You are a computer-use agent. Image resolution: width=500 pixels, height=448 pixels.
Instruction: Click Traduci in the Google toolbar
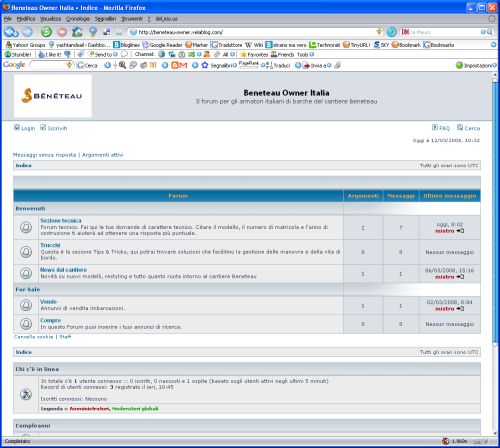pyautogui.click(x=279, y=65)
